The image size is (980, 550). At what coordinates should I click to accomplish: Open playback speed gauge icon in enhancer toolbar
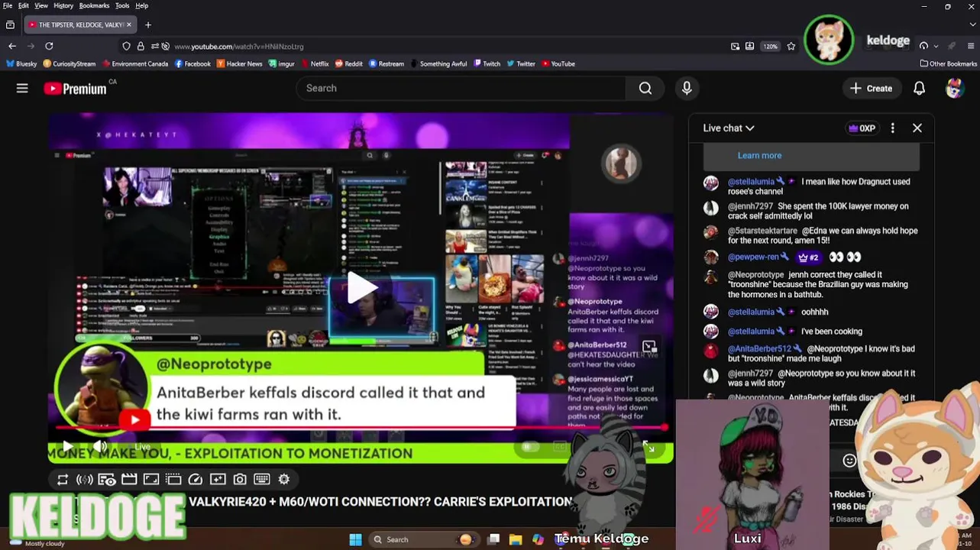tap(196, 480)
